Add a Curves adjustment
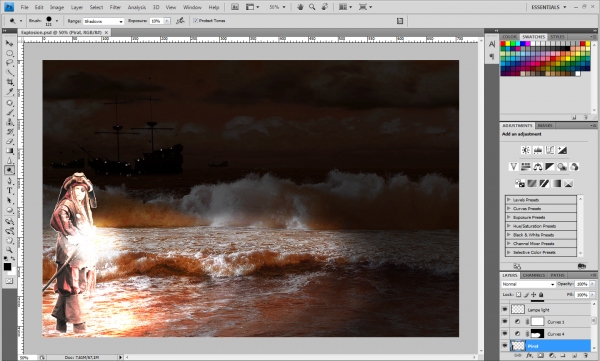This screenshot has width=600, height=361. point(550,150)
